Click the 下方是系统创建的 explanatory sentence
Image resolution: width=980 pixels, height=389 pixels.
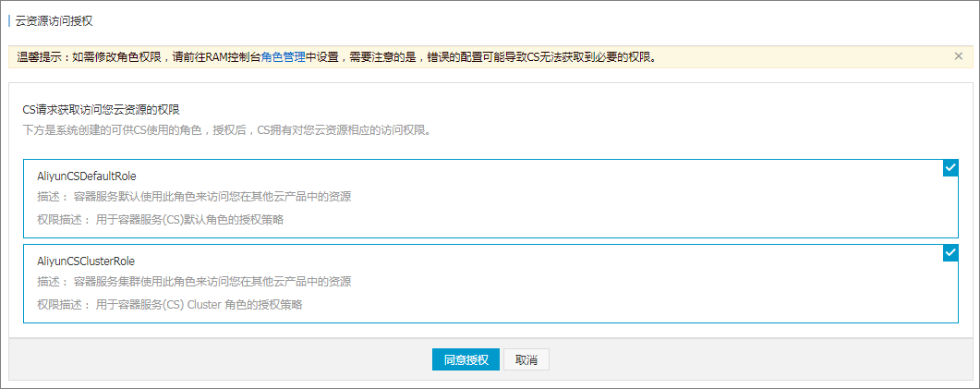tap(226, 132)
